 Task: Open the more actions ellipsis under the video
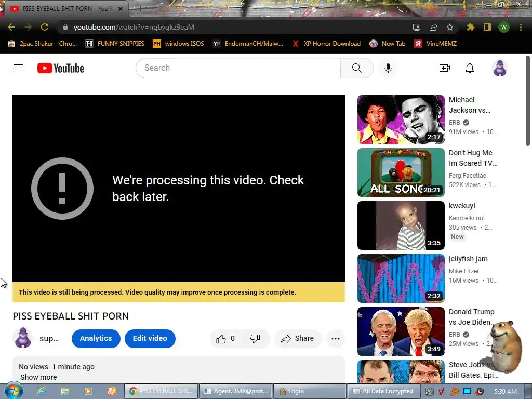(336, 339)
